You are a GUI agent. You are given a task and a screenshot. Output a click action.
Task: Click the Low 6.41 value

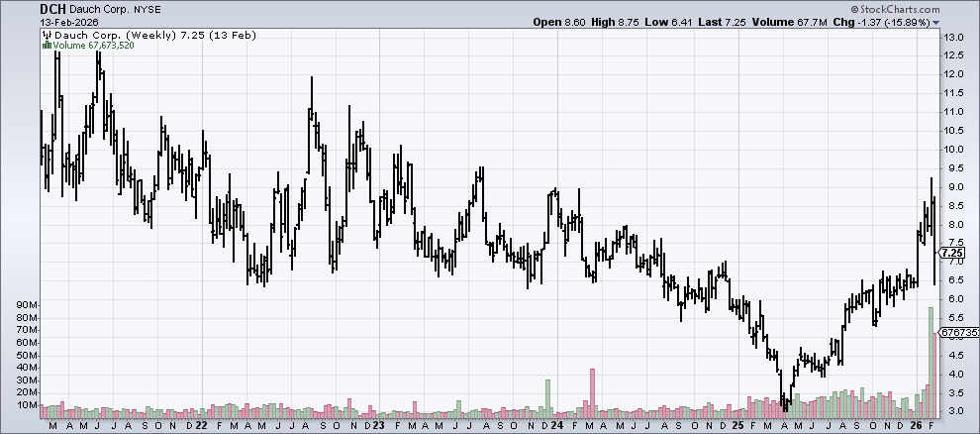tap(667, 22)
